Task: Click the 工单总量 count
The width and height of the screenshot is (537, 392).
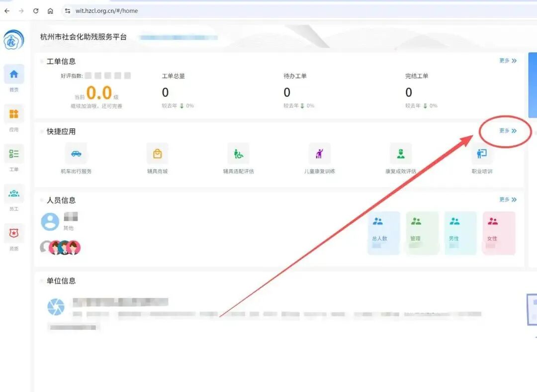Action: pyautogui.click(x=165, y=92)
